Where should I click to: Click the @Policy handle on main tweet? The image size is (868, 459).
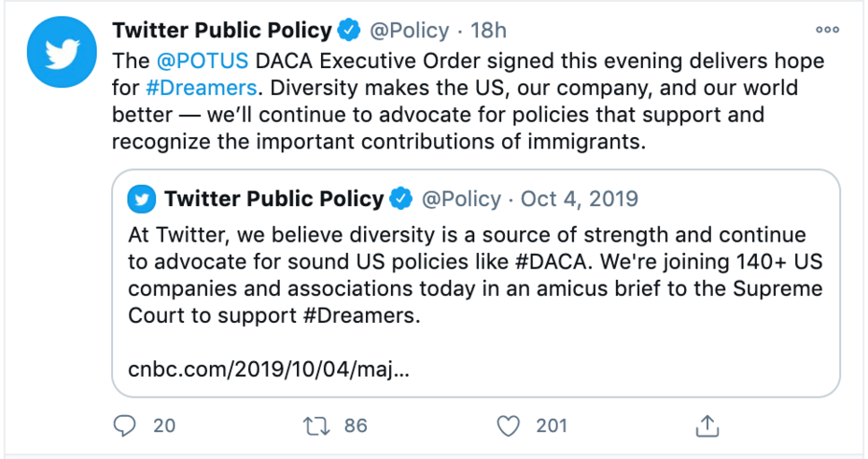coord(410,31)
